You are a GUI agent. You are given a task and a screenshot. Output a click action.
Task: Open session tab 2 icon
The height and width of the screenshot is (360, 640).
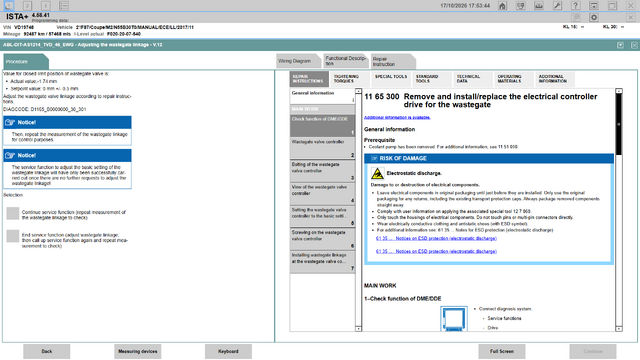(x=27, y=6)
